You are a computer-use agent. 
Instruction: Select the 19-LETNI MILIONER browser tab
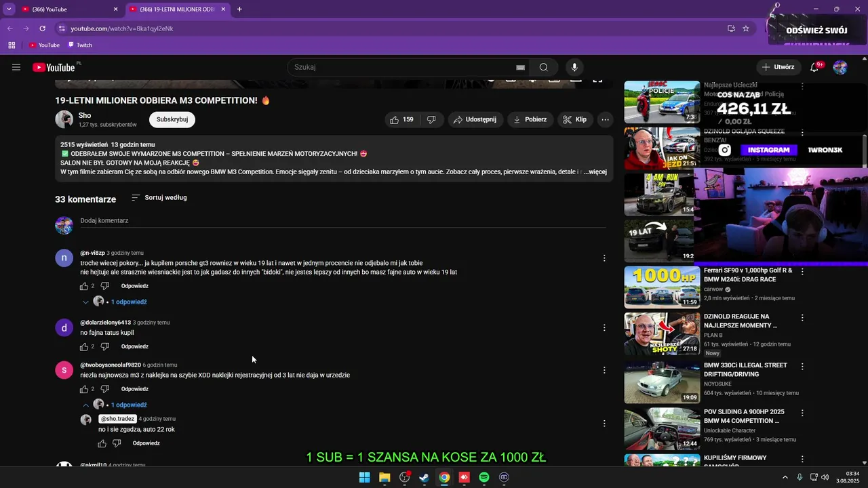(x=178, y=9)
